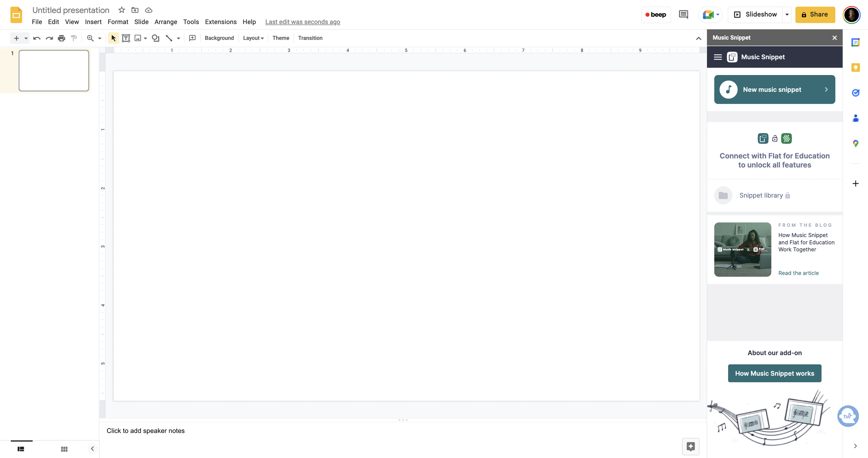
Task: Open Google Keep side panel
Action: tap(856, 68)
